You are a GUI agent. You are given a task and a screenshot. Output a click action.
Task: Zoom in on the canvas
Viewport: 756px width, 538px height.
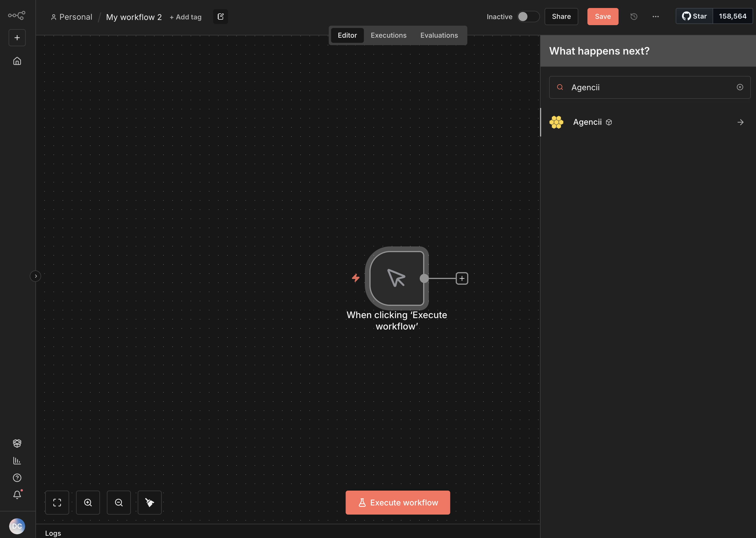[x=88, y=502]
